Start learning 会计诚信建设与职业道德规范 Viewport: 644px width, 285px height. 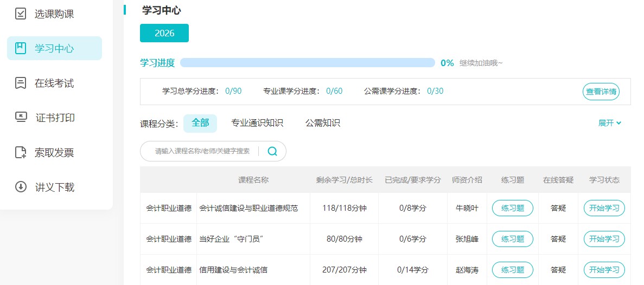pyautogui.click(x=604, y=208)
